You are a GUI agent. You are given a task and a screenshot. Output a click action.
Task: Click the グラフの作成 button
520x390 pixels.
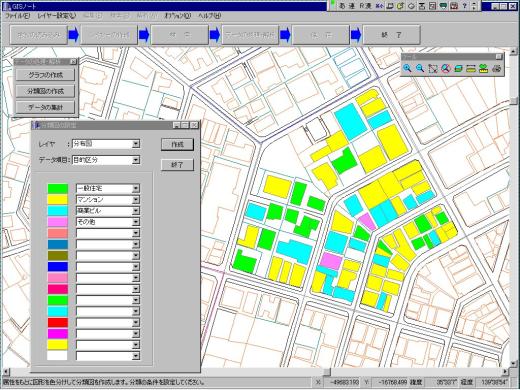coord(45,75)
